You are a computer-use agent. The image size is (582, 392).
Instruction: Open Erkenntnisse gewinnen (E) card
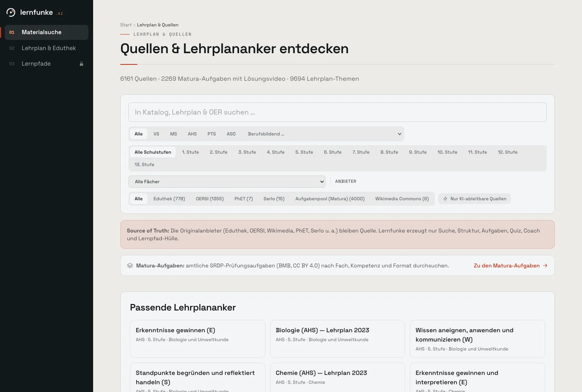[197, 339]
